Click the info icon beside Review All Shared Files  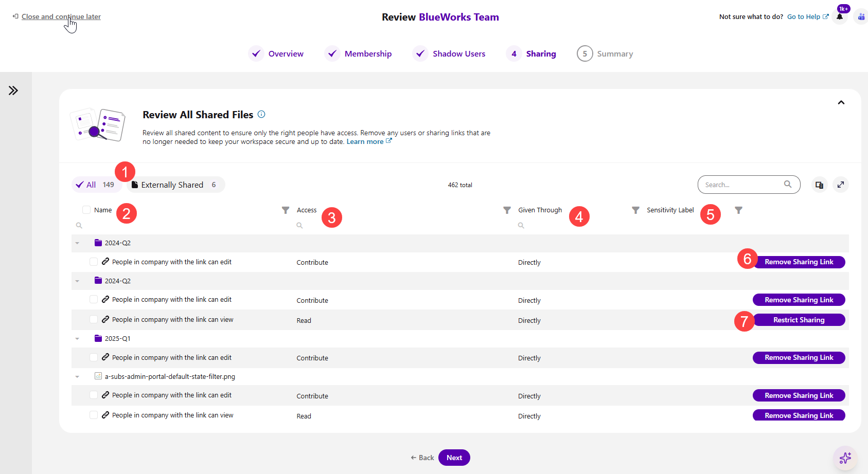point(261,114)
